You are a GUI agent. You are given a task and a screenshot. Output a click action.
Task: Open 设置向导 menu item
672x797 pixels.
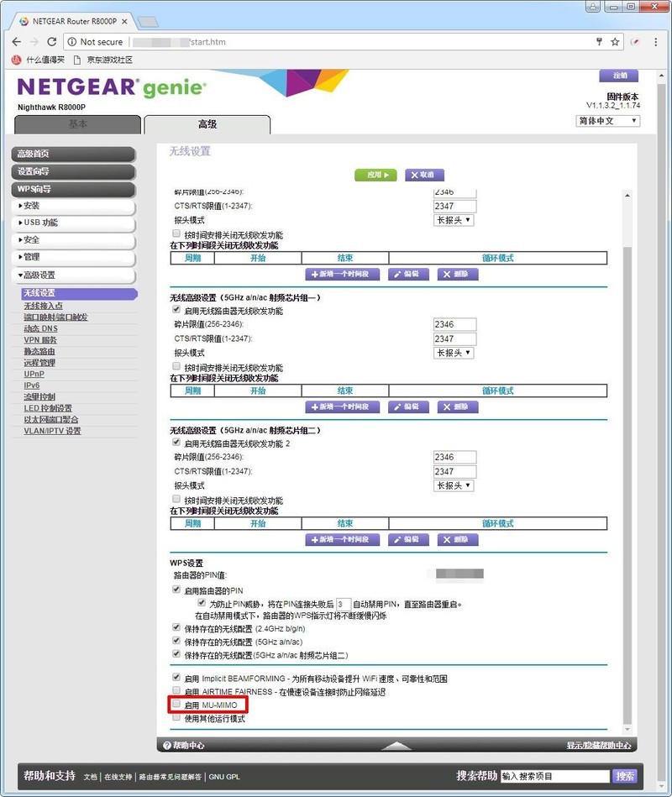pos(74,172)
